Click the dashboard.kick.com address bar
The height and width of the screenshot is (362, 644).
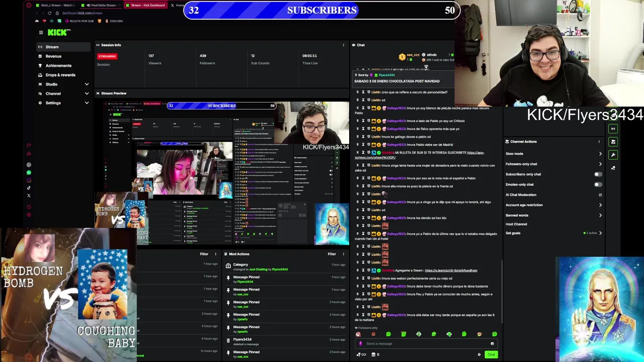point(83,13)
